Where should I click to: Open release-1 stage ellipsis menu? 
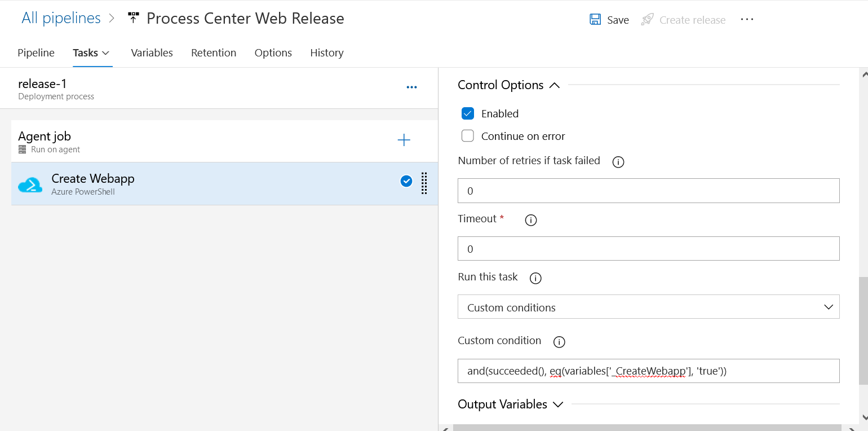[411, 87]
